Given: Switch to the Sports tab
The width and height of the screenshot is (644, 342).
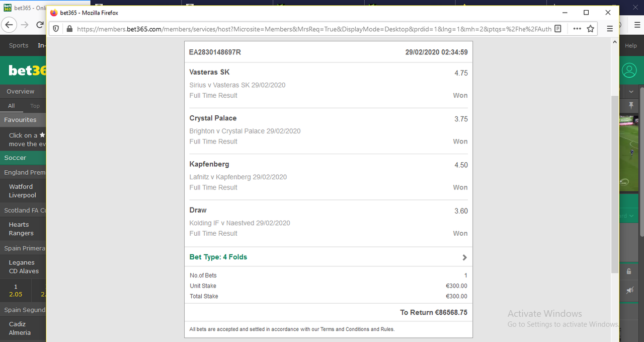Looking at the screenshot, I should [x=19, y=45].
